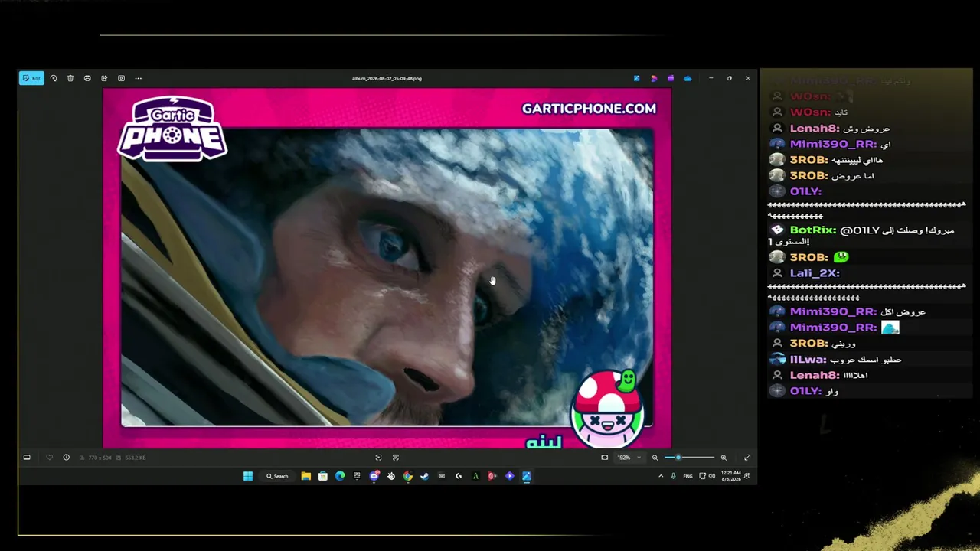Open Microsoft Store from the taskbar
The height and width of the screenshot is (551, 980).
[323, 476]
